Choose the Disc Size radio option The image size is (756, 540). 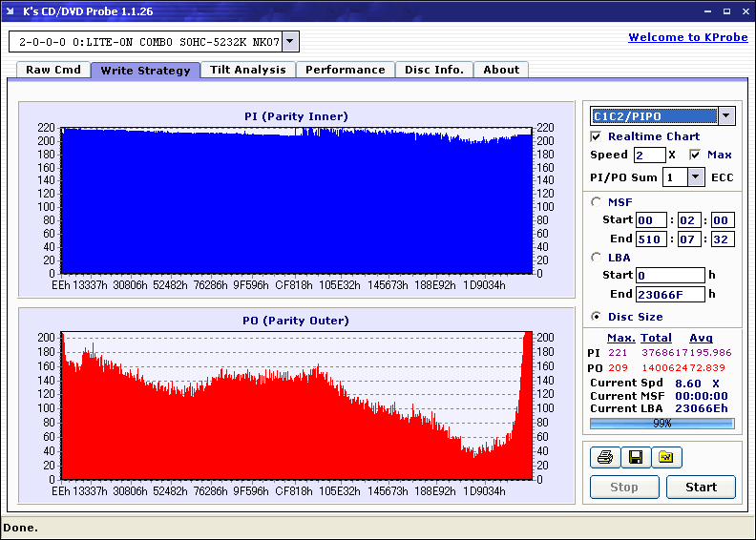(x=597, y=317)
